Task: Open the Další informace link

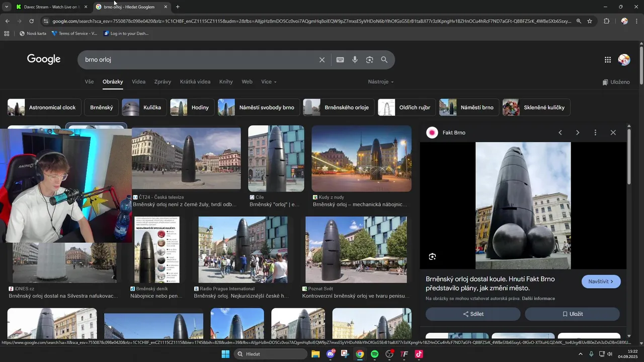Action: (x=538, y=299)
